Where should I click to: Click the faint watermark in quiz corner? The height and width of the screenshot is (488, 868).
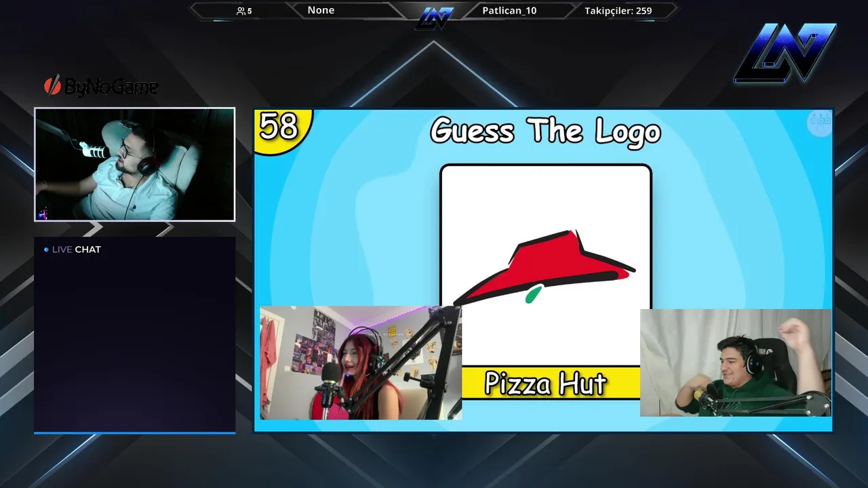(x=819, y=123)
